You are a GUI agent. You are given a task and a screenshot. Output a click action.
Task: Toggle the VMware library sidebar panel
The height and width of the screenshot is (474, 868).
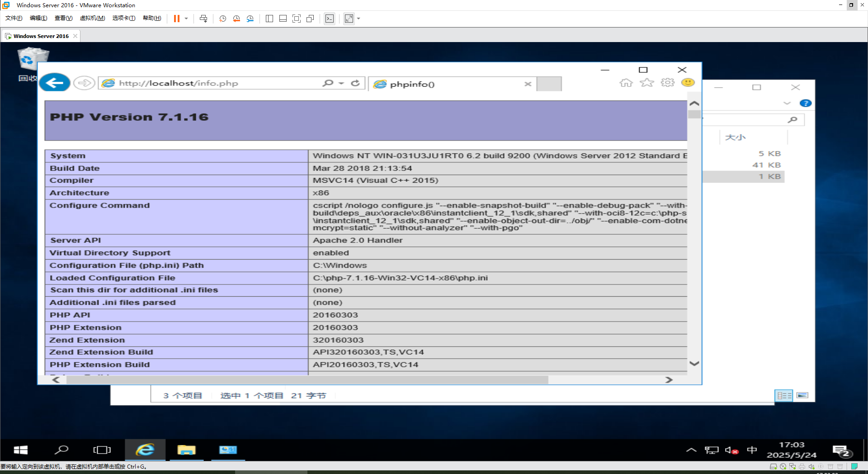(269, 19)
